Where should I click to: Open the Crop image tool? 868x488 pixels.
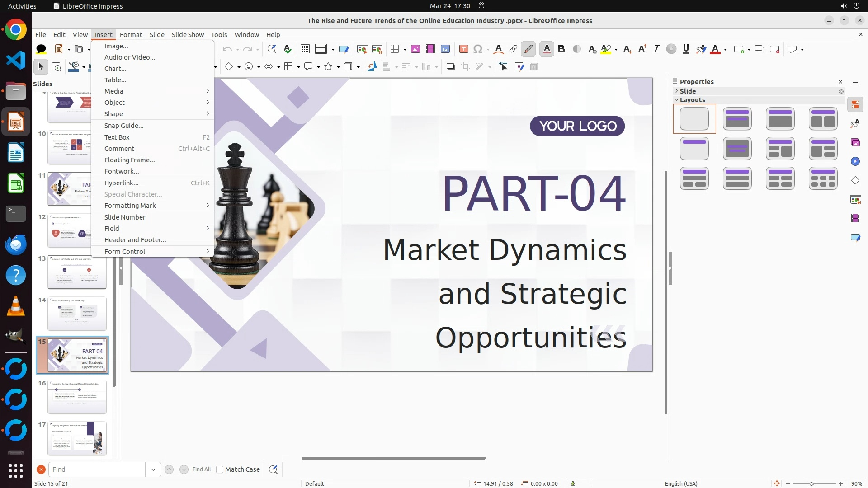465,67
